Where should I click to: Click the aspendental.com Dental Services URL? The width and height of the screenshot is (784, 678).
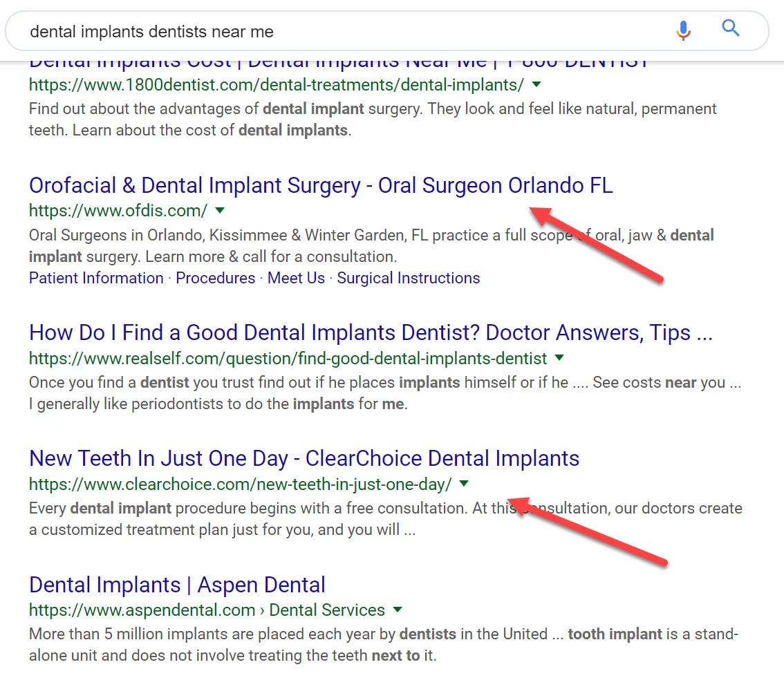[x=207, y=610]
